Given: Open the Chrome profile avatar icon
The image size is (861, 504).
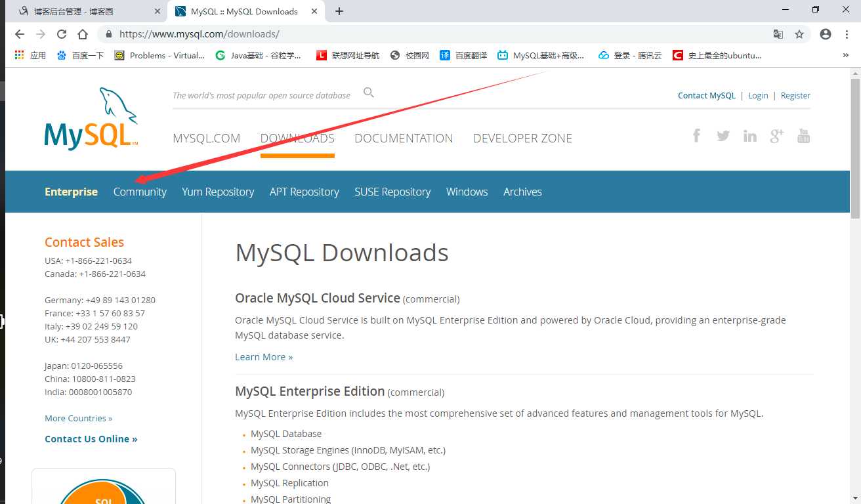Looking at the screenshot, I should pos(826,34).
